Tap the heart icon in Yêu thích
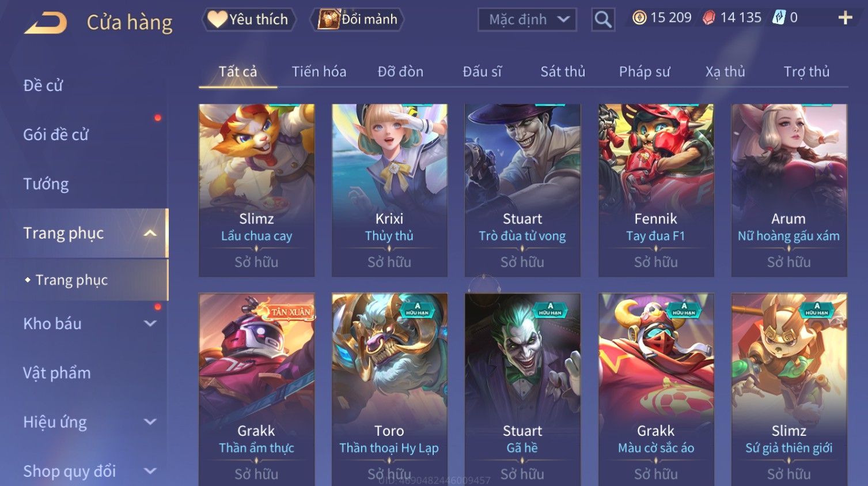 217,19
